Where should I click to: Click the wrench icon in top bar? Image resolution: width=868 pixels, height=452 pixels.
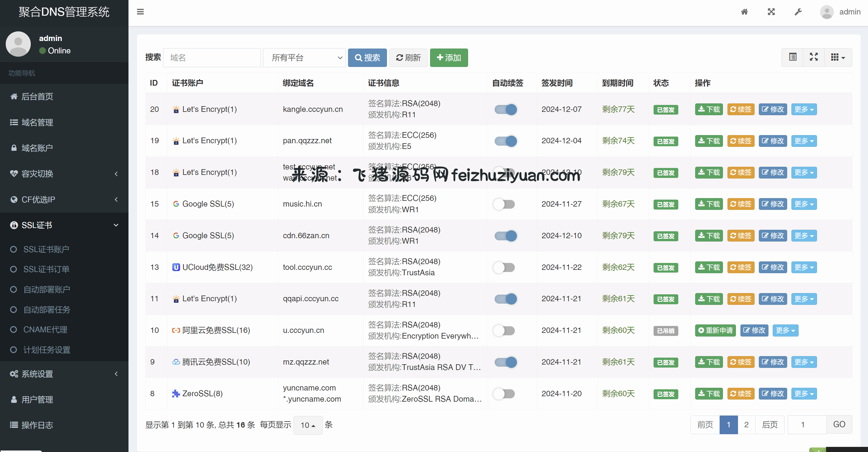[x=798, y=12]
